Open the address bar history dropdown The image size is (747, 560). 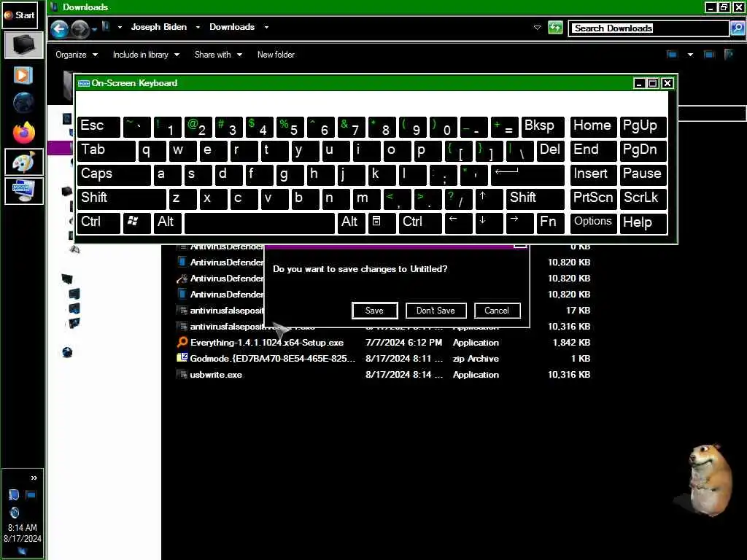(x=537, y=28)
